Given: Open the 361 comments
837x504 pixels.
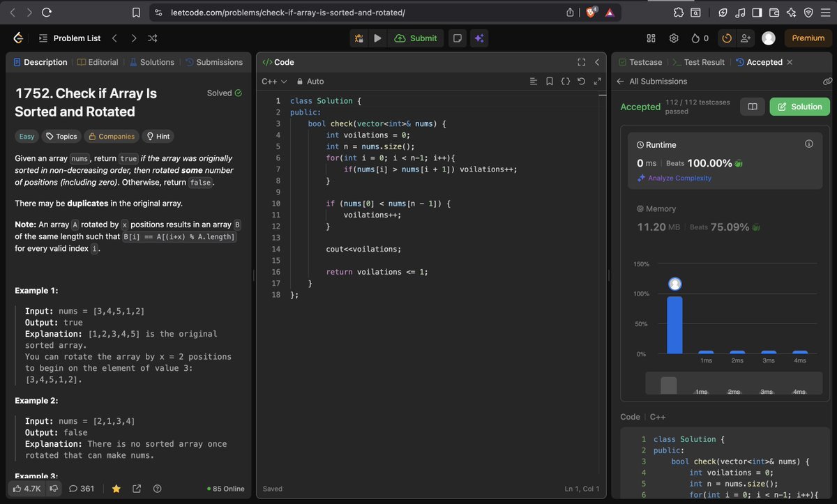Looking at the screenshot, I should (x=82, y=489).
